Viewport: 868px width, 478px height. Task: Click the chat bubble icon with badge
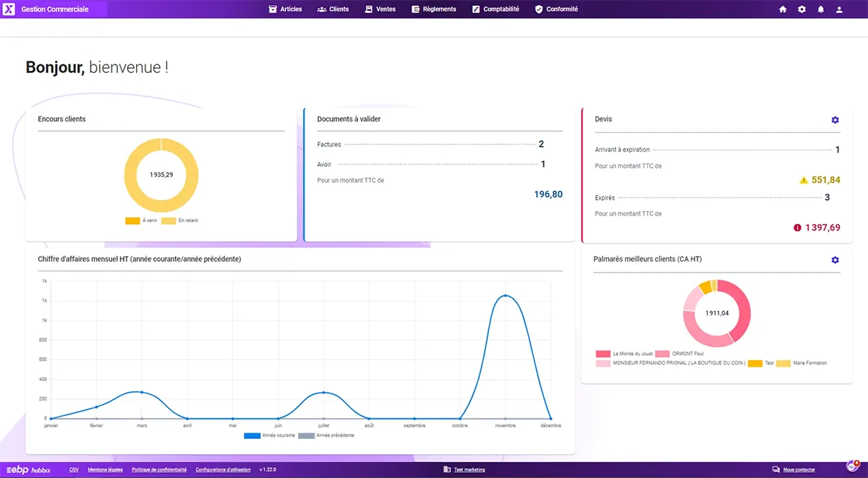(x=852, y=466)
